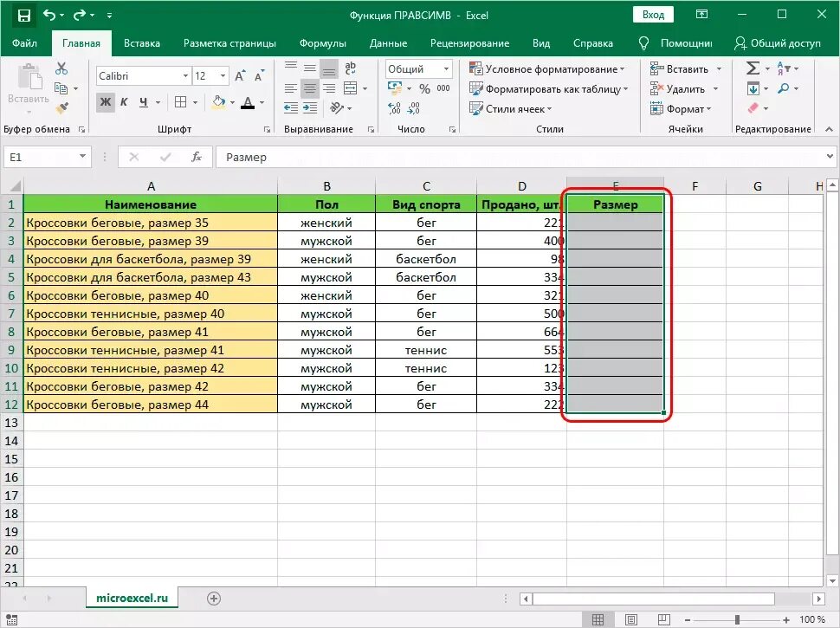Open Fill down options
This screenshot has width=840, height=628.
[x=753, y=88]
